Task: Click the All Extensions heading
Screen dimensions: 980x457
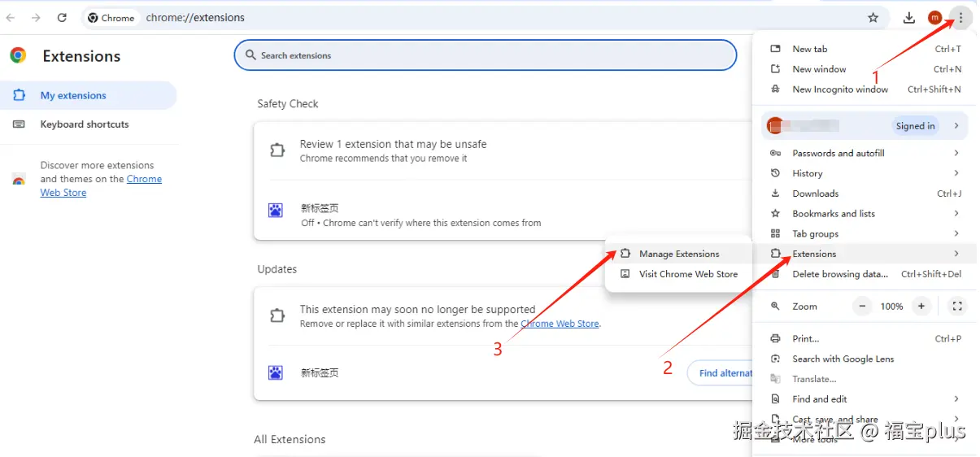Action: point(290,439)
